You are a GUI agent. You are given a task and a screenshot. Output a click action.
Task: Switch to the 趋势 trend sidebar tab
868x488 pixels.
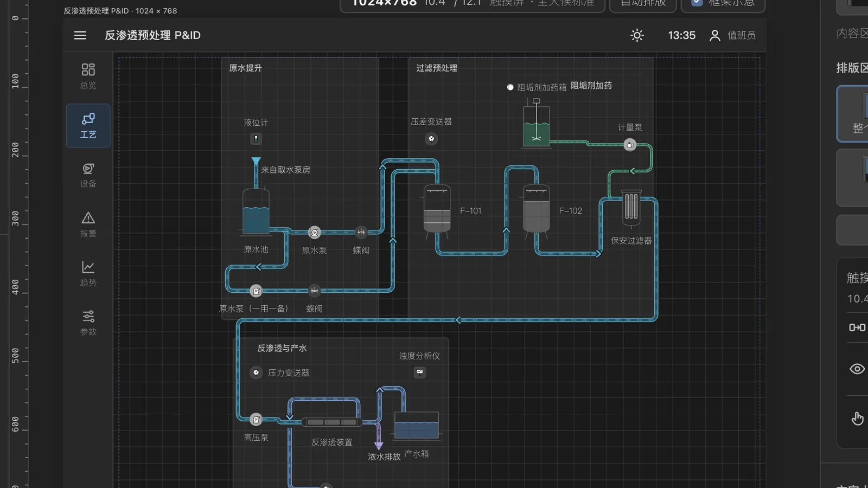[88, 274]
